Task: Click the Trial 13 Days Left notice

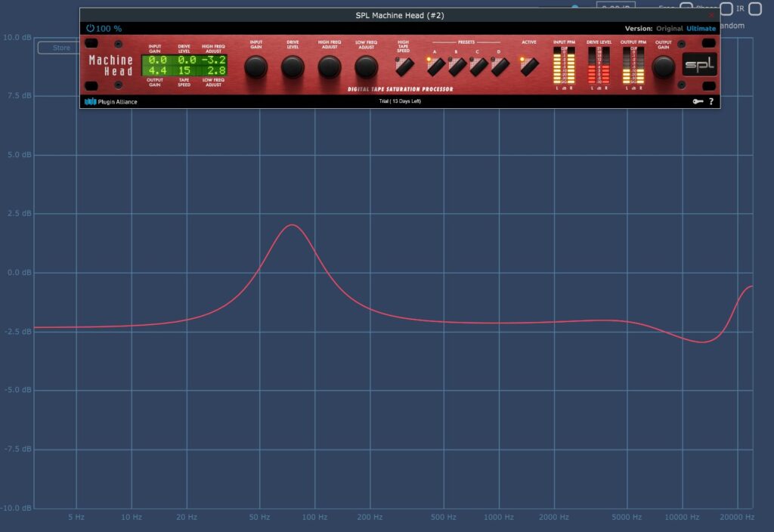Action: click(x=400, y=101)
